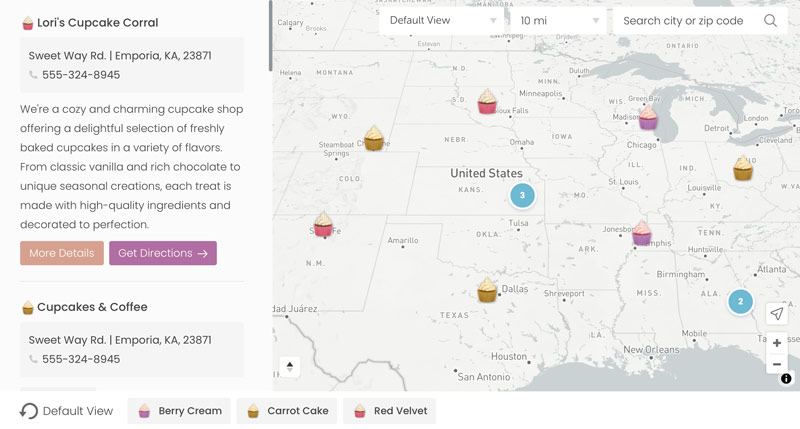Click the cluster marker showing 3

(x=522, y=196)
